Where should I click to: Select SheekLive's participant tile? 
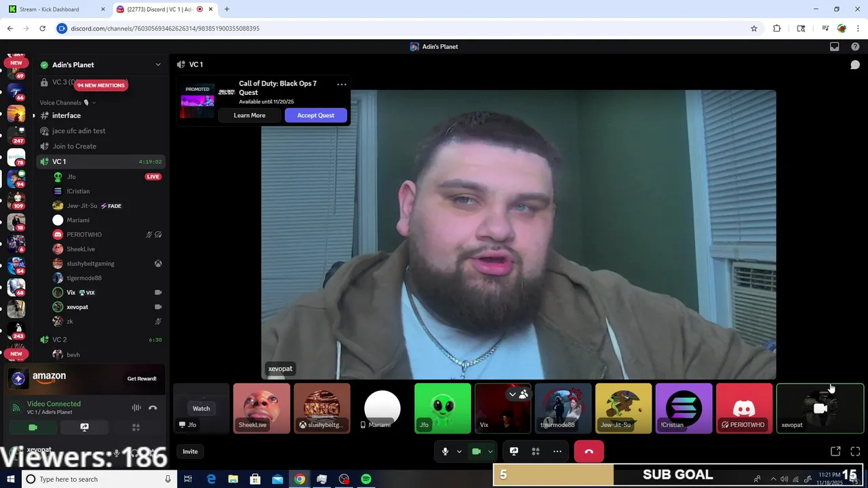[262, 408]
